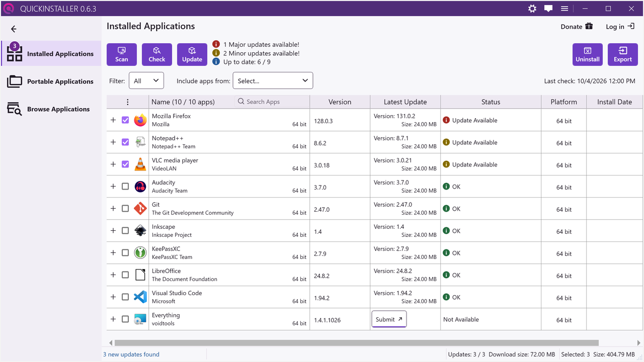Click the Notepad++ app icon
The height and width of the screenshot is (362, 644).
140,142
